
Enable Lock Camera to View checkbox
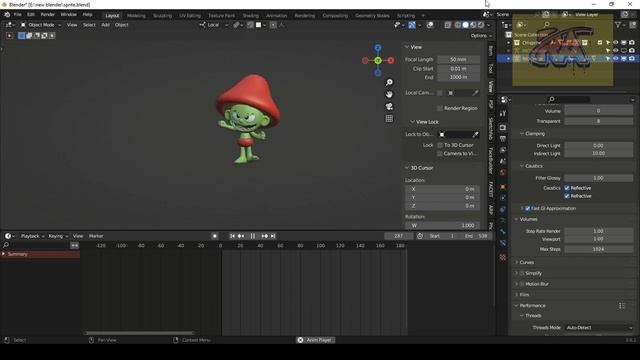click(440, 153)
